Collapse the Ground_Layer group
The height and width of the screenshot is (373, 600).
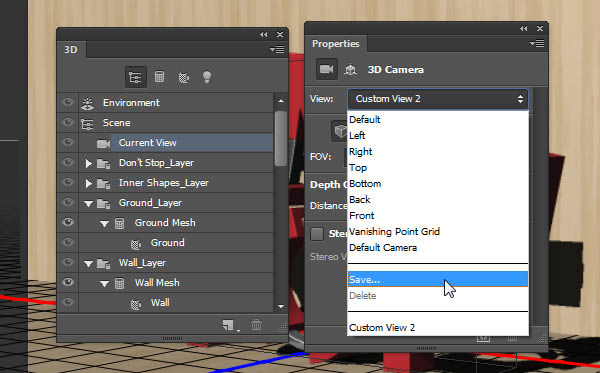click(88, 204)
